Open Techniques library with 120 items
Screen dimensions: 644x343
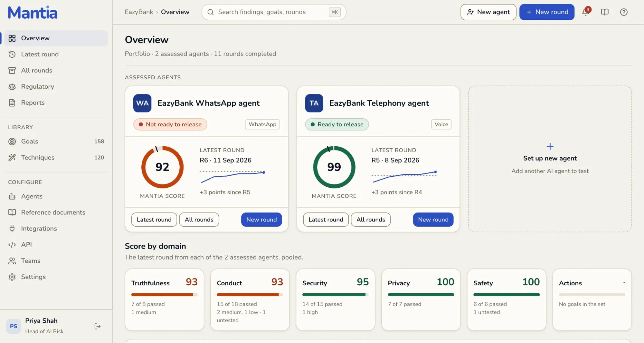[56, 158]
